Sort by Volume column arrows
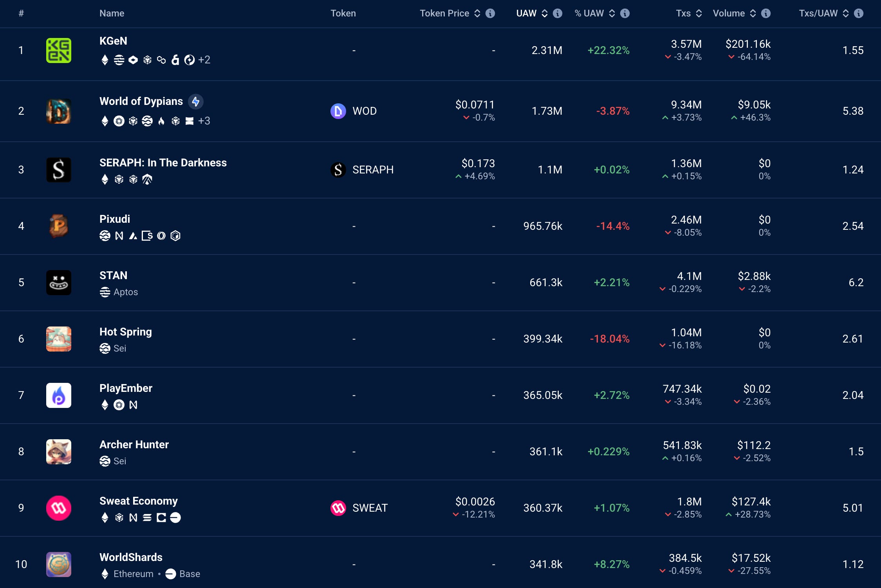The height and width of the screenshot is (588, 881). (x=753, y=13)
